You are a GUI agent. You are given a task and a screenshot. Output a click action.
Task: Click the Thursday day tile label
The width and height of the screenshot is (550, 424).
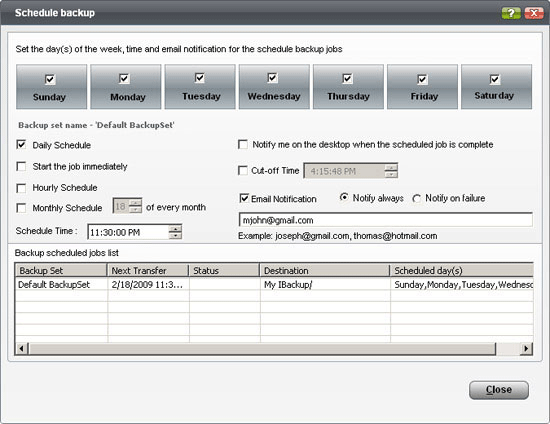[x=348, y=96]
